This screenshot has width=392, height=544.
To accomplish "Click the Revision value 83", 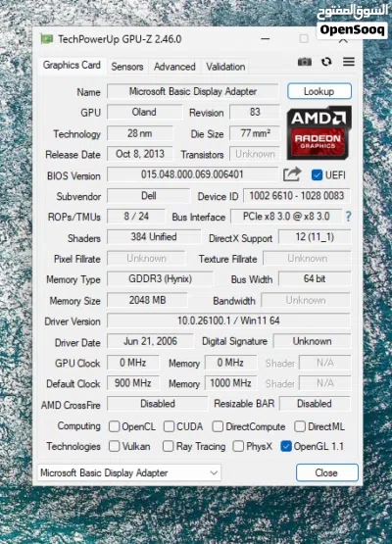I will (255, 112).
